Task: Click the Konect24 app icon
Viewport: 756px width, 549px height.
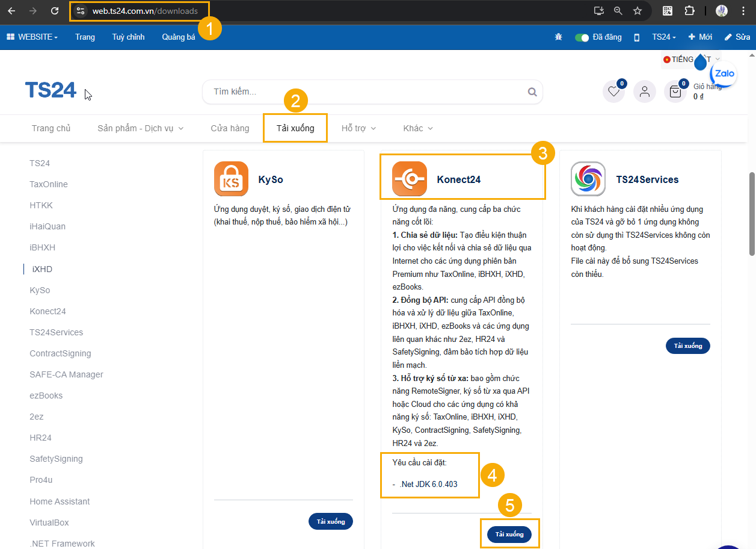Action: 410,179
